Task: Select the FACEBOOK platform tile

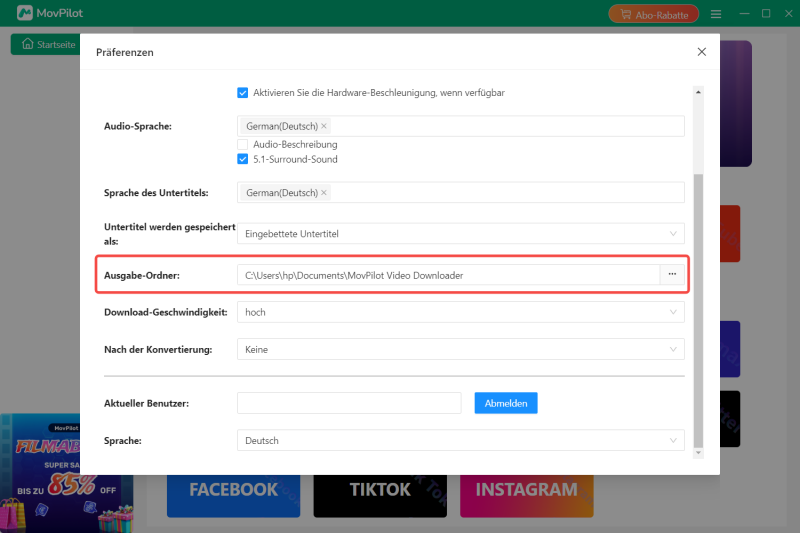Action: pyautogui.click(x=233, y=496)
